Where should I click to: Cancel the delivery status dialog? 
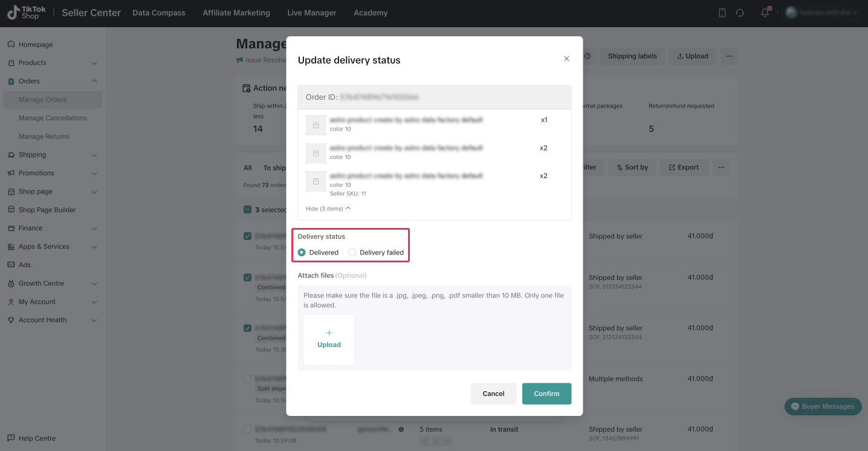pyautogui.click(x=493, y=394)
